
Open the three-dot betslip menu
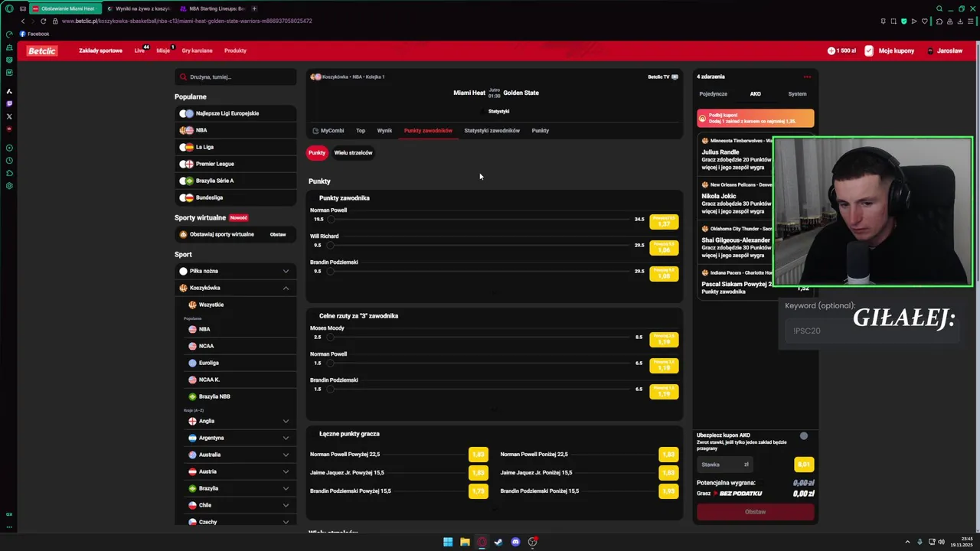pyautogui.click(x=807, y=77)
